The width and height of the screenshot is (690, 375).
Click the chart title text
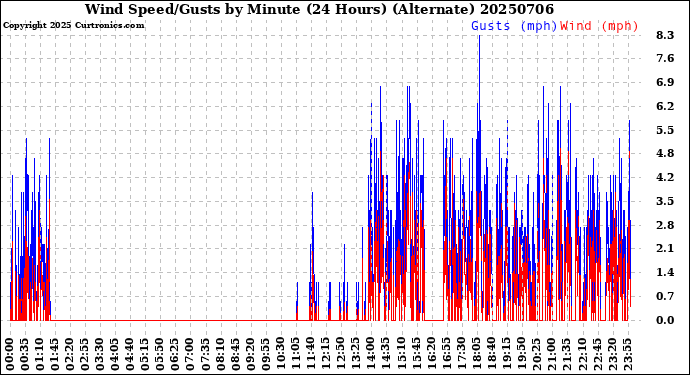coord(319,9)
